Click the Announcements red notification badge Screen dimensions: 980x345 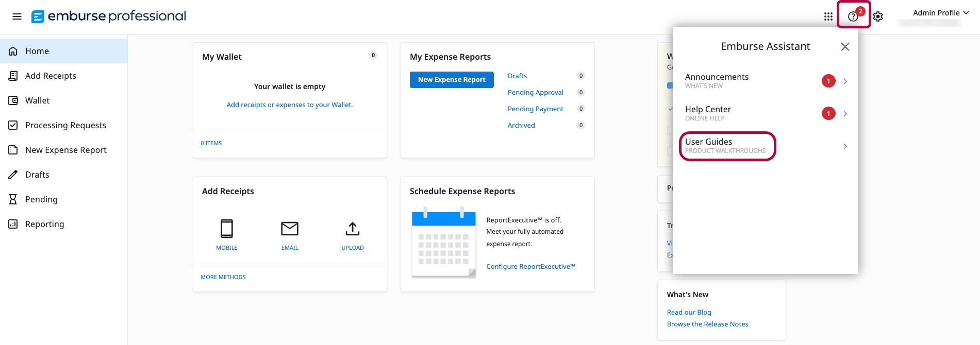click(828, 81)
